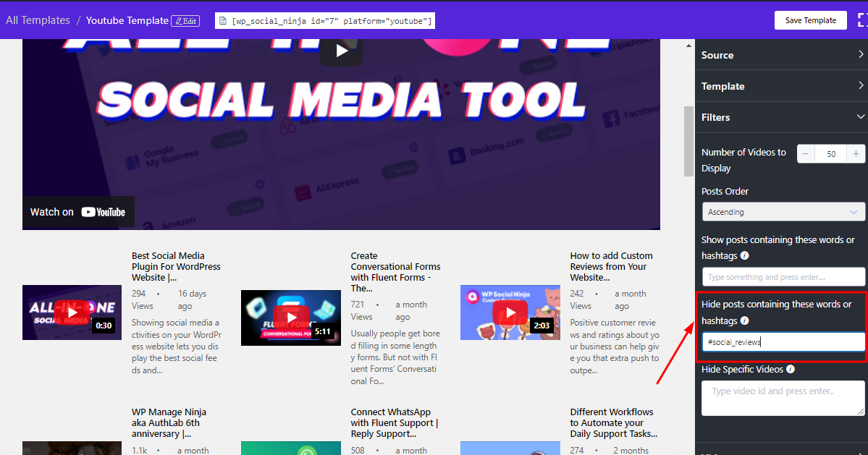Screen dimensions: 868x455
Task: Click the All Templates breadcrumb link
Action: pyautogui.click(x=38, y=20)
